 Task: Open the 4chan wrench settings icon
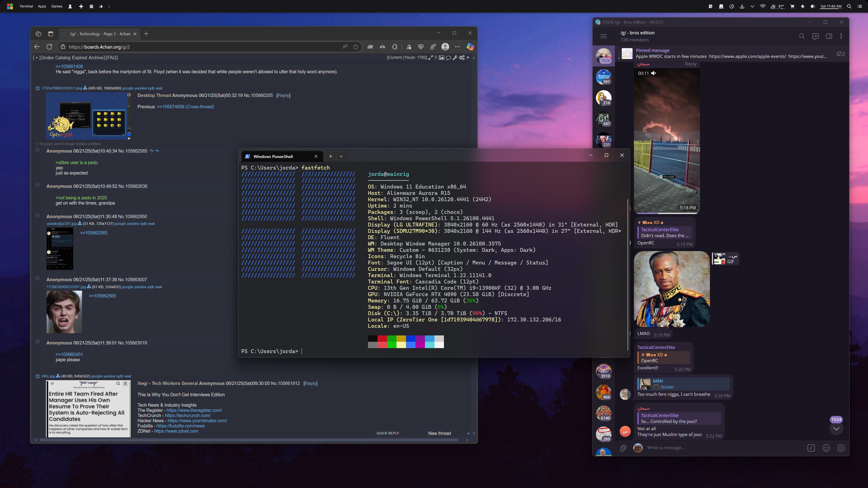pyautogui.click(x=455, y=58)
